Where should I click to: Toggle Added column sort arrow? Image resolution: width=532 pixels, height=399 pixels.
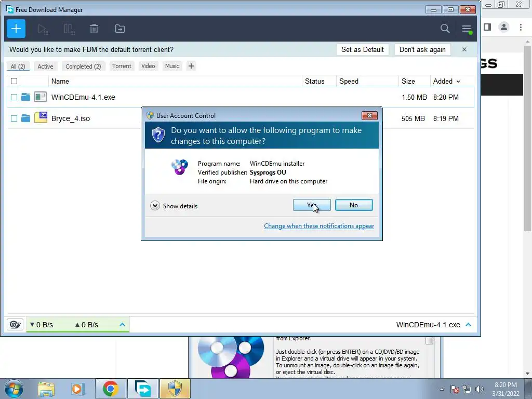[x=458, y=82]
